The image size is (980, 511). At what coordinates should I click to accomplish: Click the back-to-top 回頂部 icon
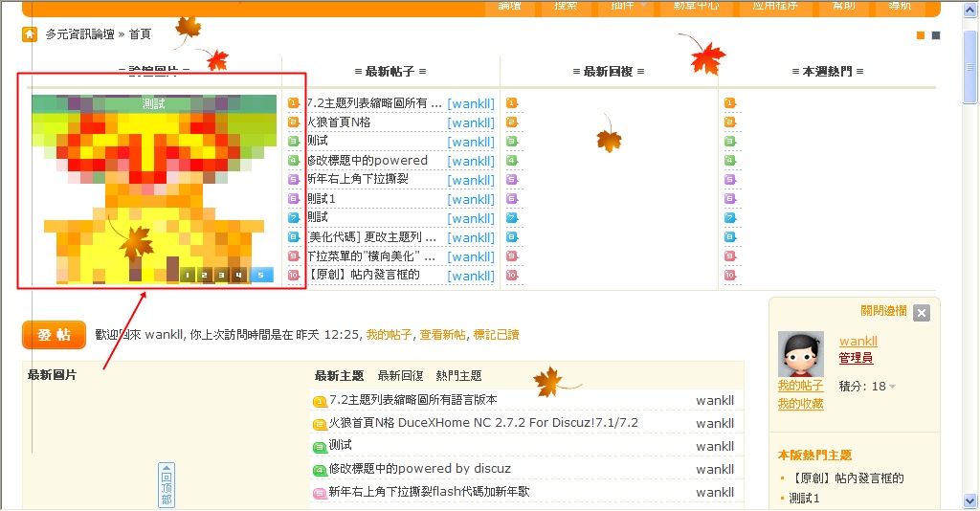tap(167, 485)
